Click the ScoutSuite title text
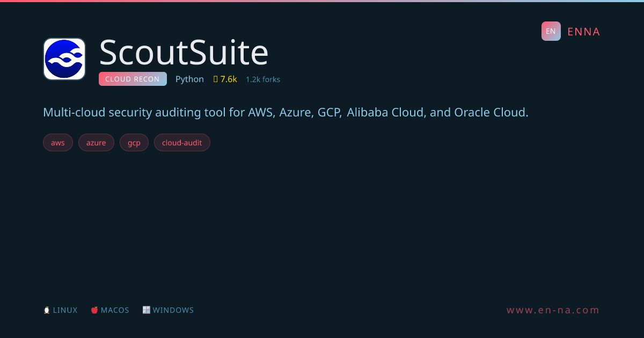The image size is (644, 338). pos(184,53)
